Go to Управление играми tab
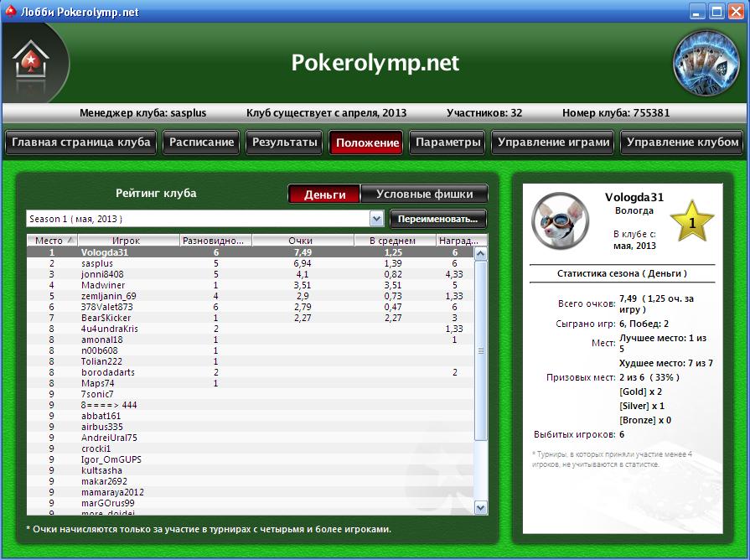 click(x=553, y=143)
